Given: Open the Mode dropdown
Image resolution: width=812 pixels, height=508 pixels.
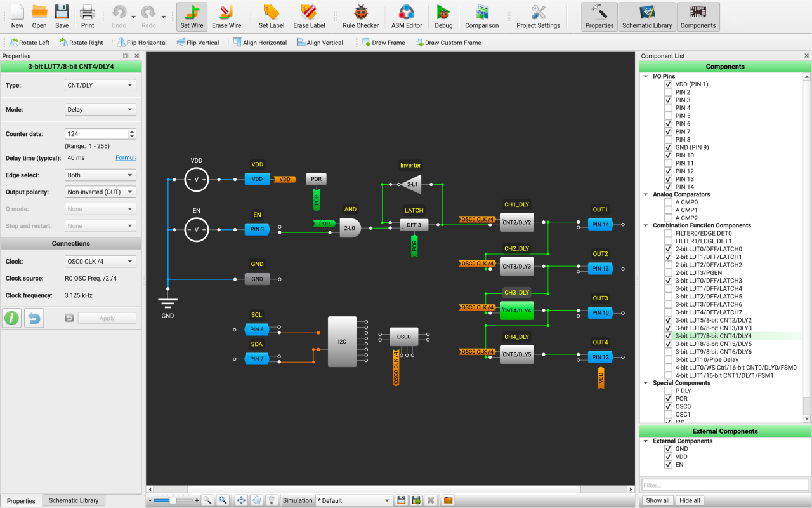Looking at the screenshot, I should (x=100, y=109).
